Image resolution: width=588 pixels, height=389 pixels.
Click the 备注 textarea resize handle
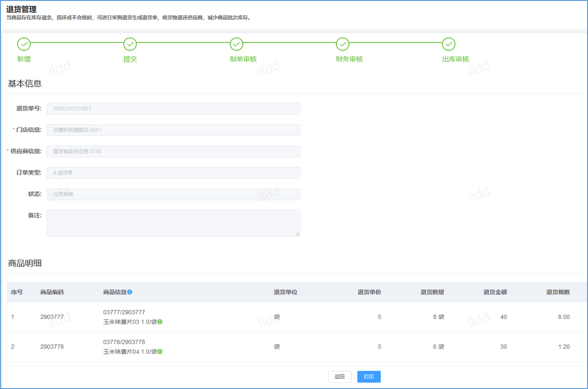pyautogui.click(x=297, y=233)
